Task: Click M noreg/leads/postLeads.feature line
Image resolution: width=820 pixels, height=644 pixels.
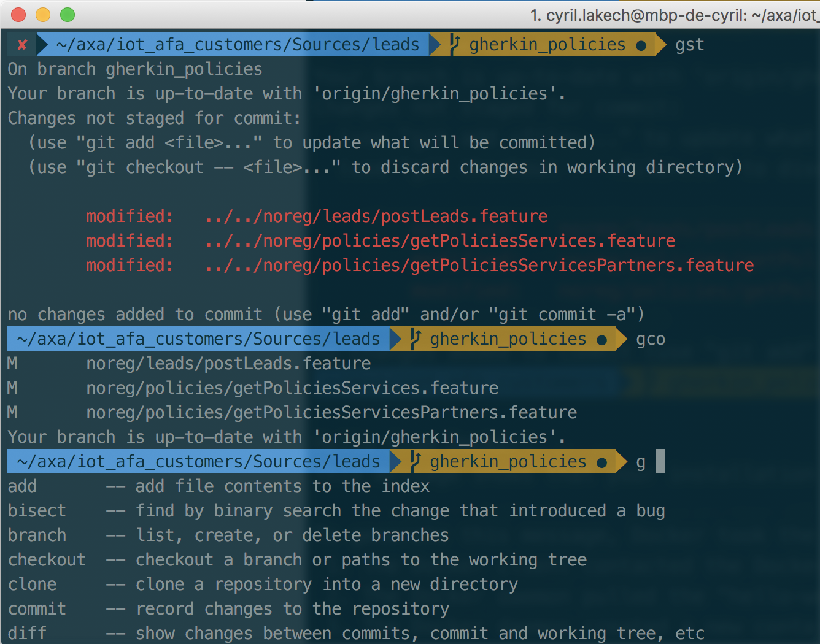Action: tap(189, 364)
